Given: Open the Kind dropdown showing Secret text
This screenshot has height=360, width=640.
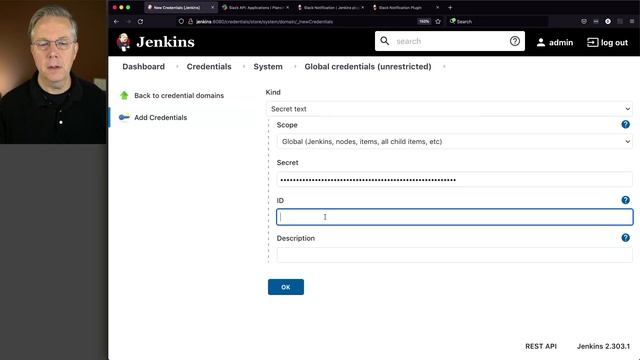Looking at the screenshot, I should [x=449, y=109].
